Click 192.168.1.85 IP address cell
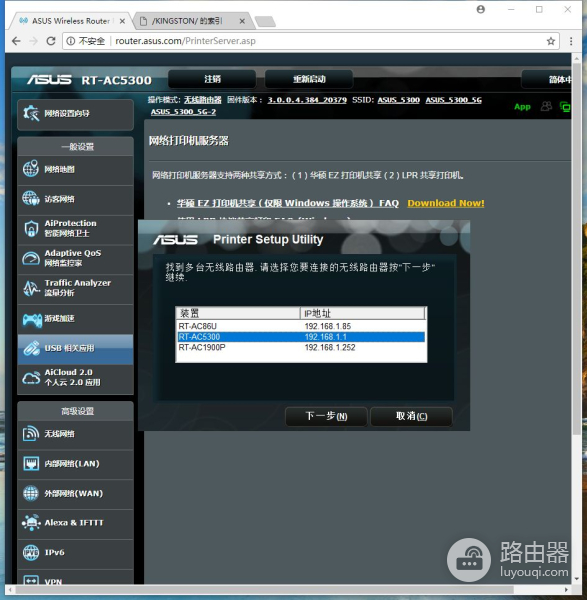 [328, 326]
